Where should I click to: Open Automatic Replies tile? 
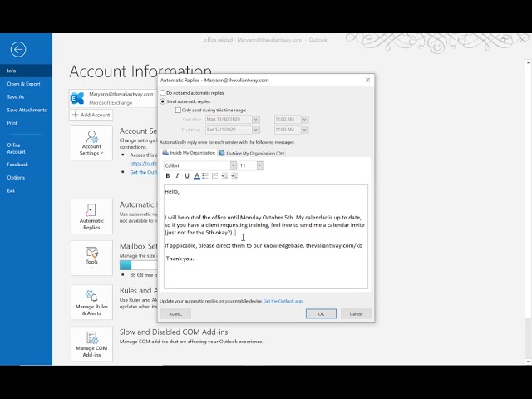tap(91, 216)
